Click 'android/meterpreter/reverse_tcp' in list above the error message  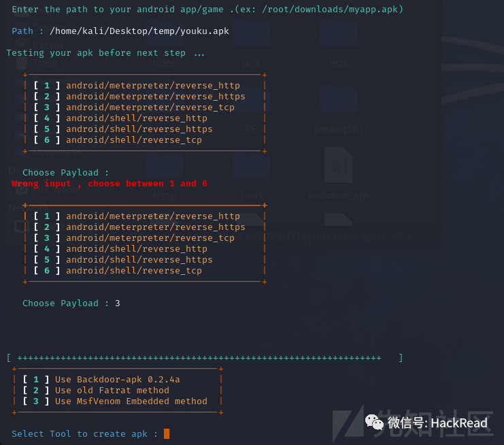click(150, 108)
